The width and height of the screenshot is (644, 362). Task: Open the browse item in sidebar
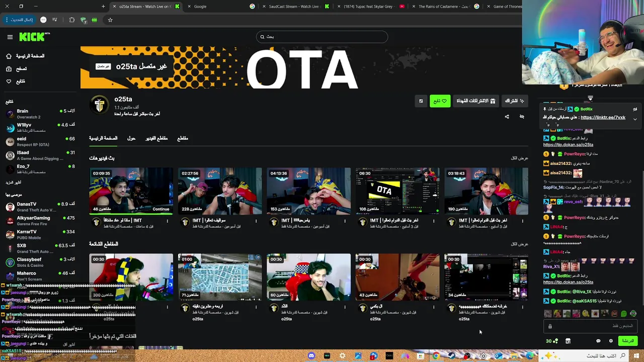pos(17,68)
